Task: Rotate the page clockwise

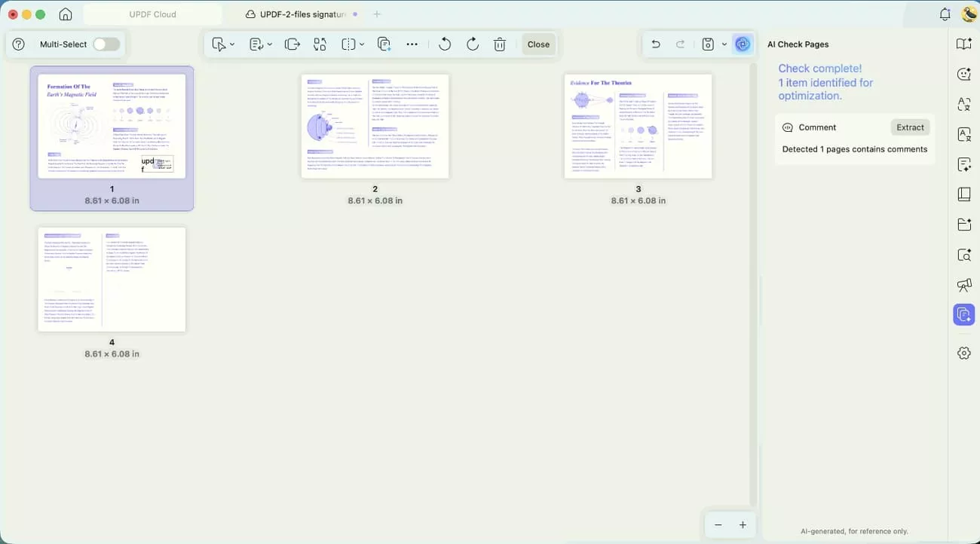Action: (472, 44)
